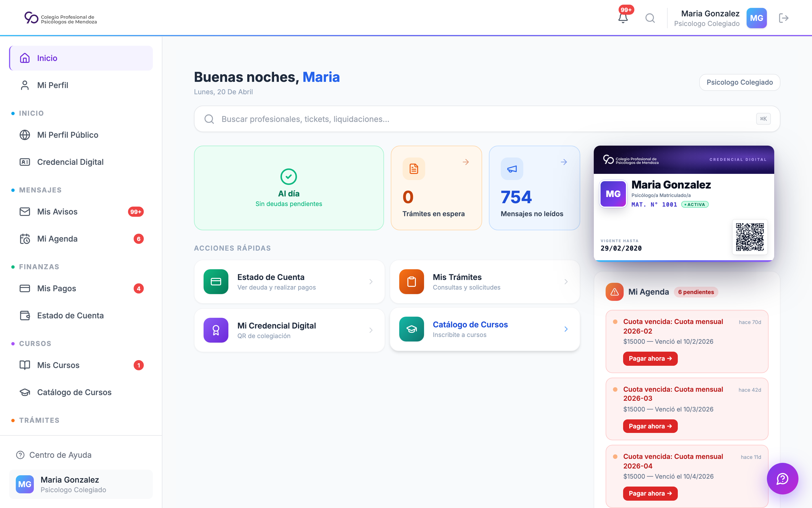Click the chevron on Mis Trámites quick action
Image resolution: width=812 pixels, height=508 pixels.
click(x=566, y=282)
